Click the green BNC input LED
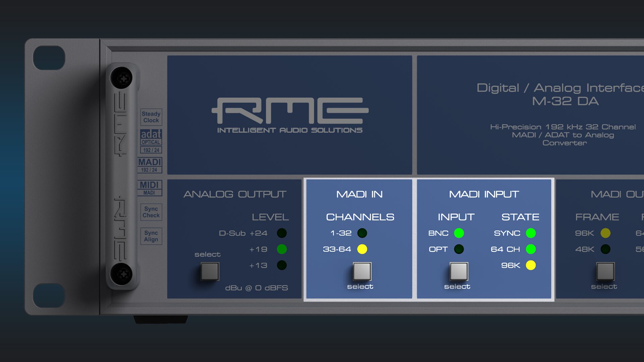The image size is (644, 362). (459, 233)
